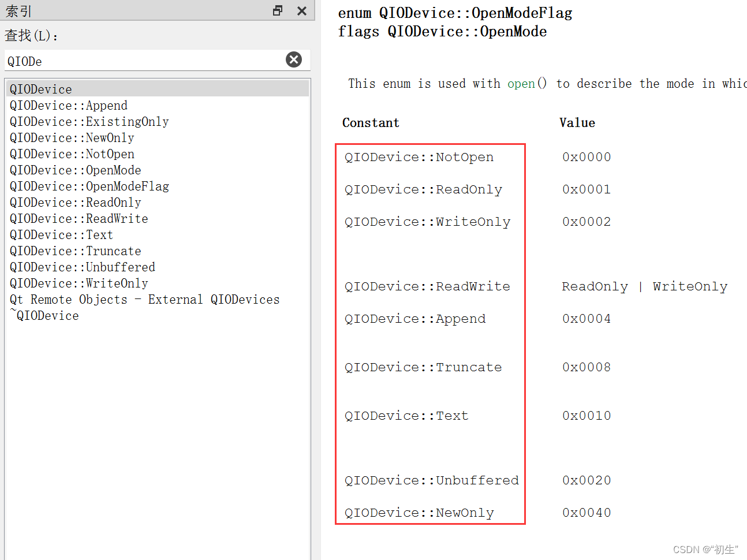Click the Value column header
Viewport: 747px width, 560px height.
click(577, 122)
